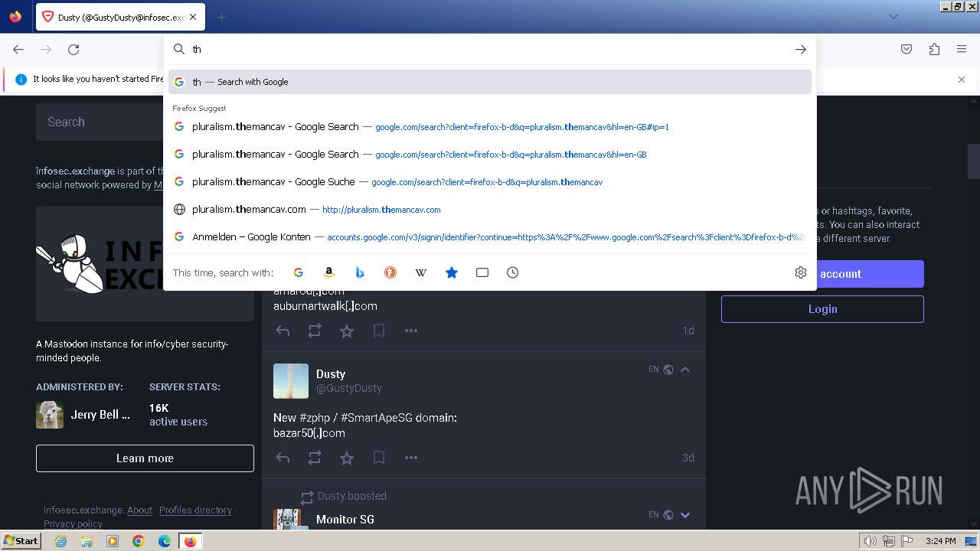Click the Login button

(x=822, y=309)
